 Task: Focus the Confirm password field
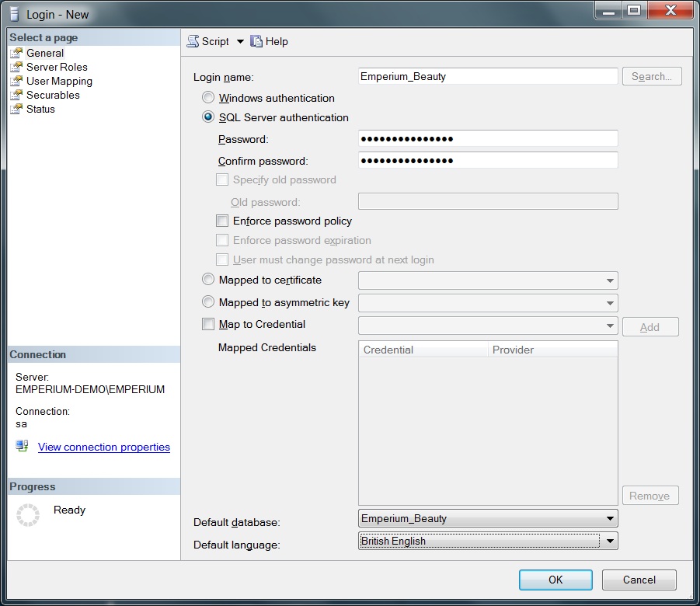tap(488, 161)
